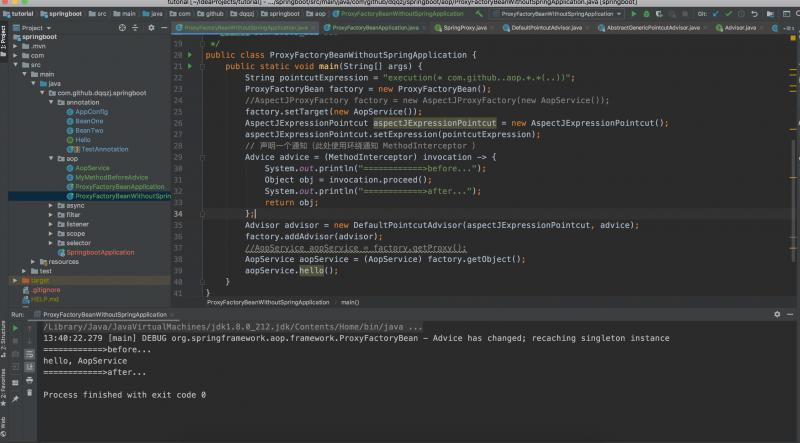Select AopService file in project tree

(92, 168)
